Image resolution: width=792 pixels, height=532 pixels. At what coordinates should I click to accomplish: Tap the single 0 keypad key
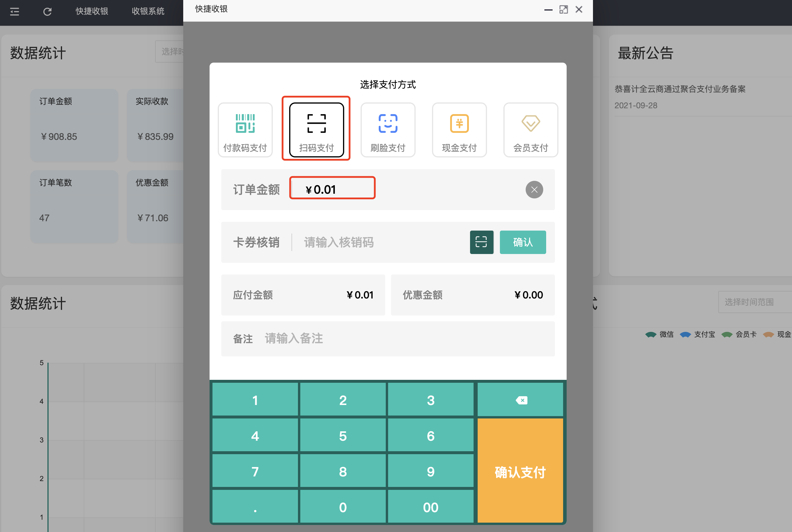tap(343, 507)
